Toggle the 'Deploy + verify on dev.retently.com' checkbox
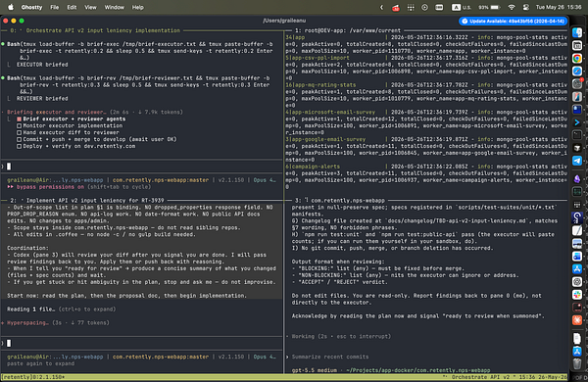 (x=19, y=146)
